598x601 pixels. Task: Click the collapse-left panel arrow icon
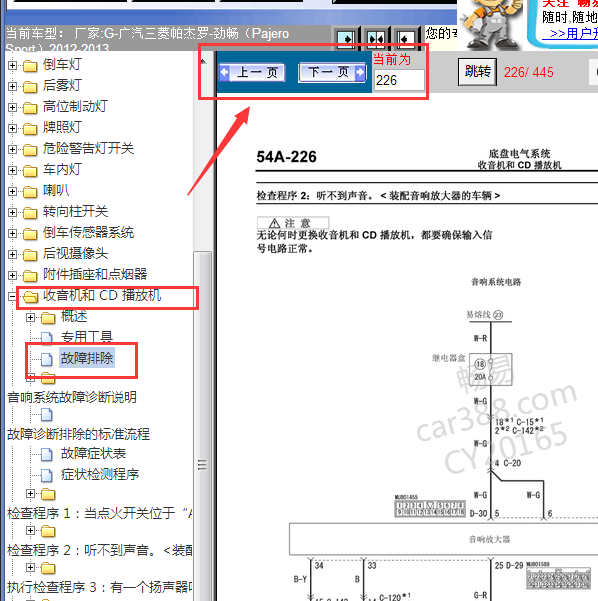click(405, 39)
